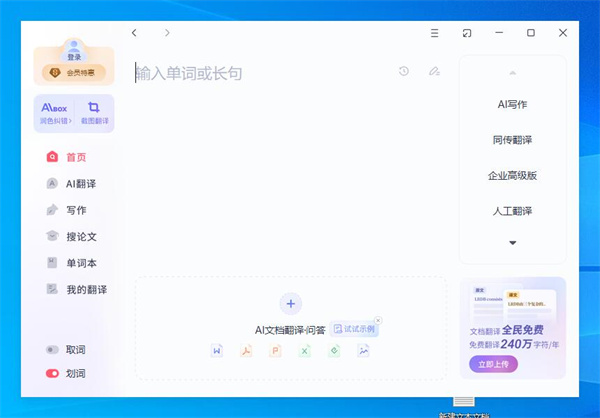Click 同传翻译 in the right panel
The width and height of the screenshot is (600, 418).
(x=512, y=139)
